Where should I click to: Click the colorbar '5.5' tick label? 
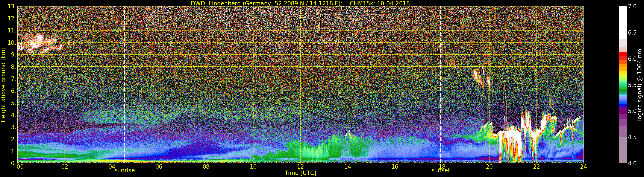click(x=632, y=85)
